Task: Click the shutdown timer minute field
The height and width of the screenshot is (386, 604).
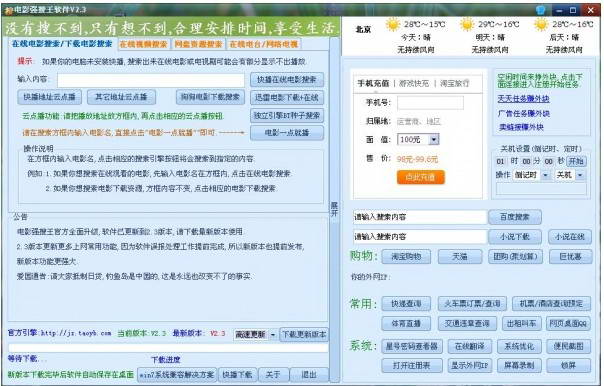Action: coord(526,161)
